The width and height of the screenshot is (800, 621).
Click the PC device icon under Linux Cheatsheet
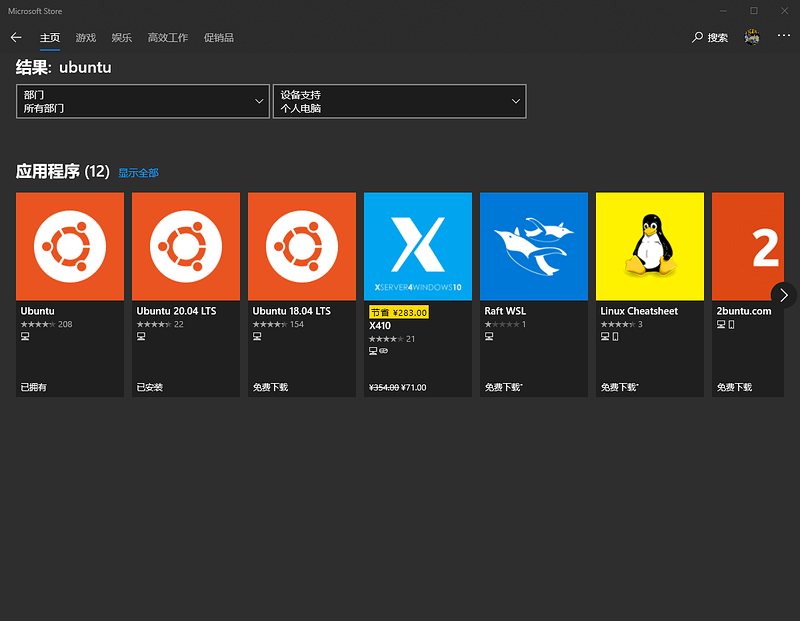pos(605,336)
